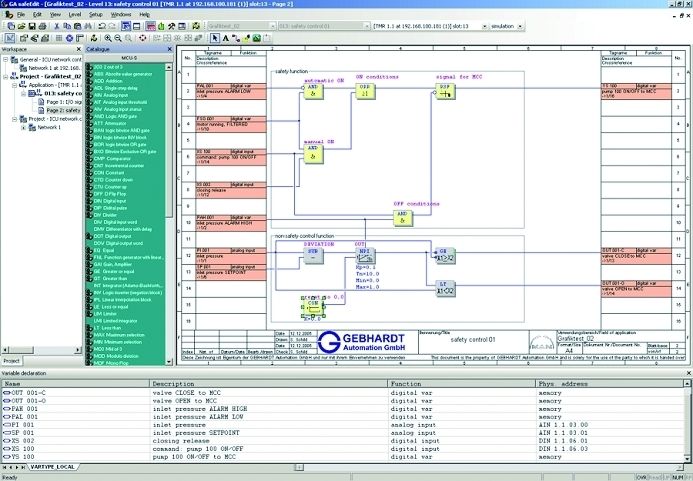
Task: Click the Find binoculars icon
Action: (88, 26)
